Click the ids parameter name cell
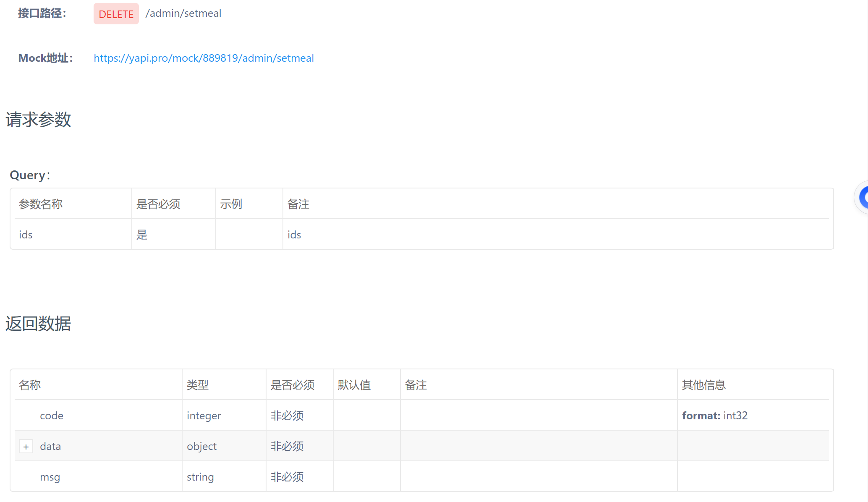 26,235
